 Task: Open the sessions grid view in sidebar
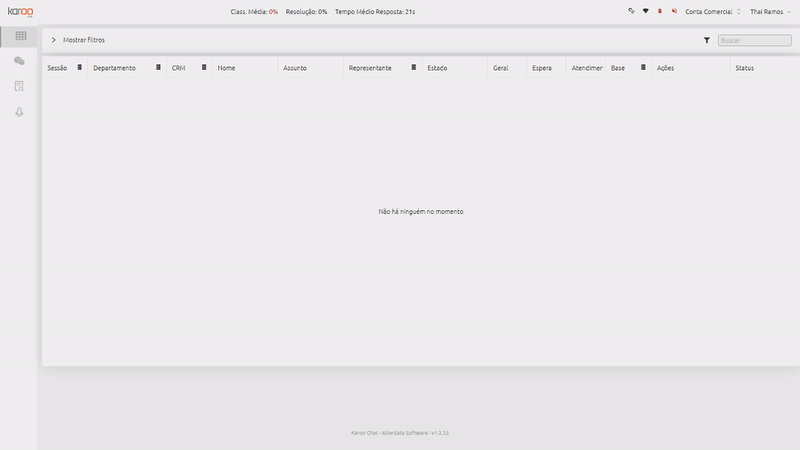[21, 36]
